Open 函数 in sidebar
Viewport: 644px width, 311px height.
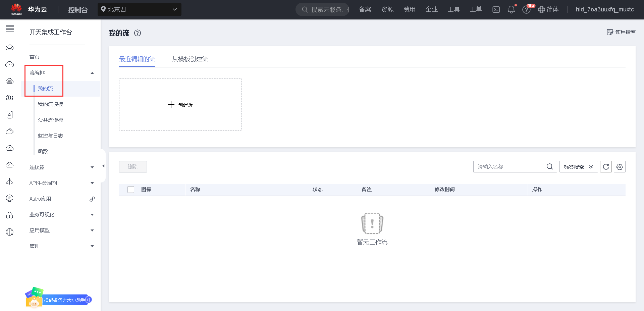coord(43,152)
